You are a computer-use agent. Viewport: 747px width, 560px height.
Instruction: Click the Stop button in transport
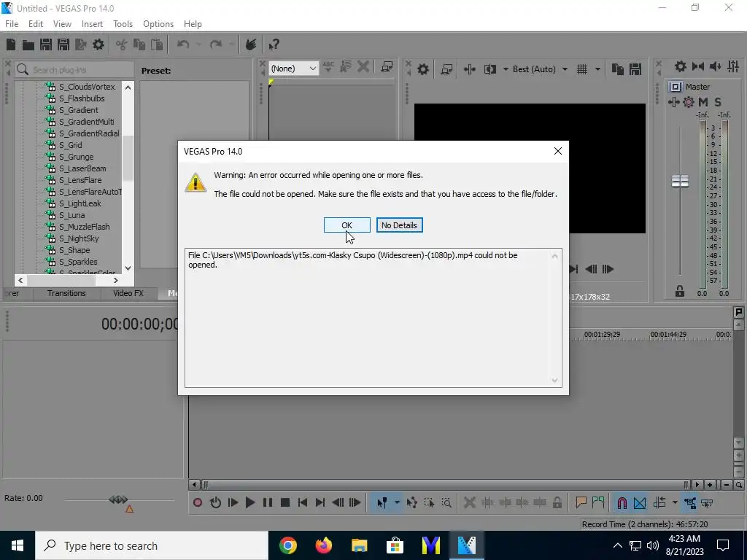285,502
